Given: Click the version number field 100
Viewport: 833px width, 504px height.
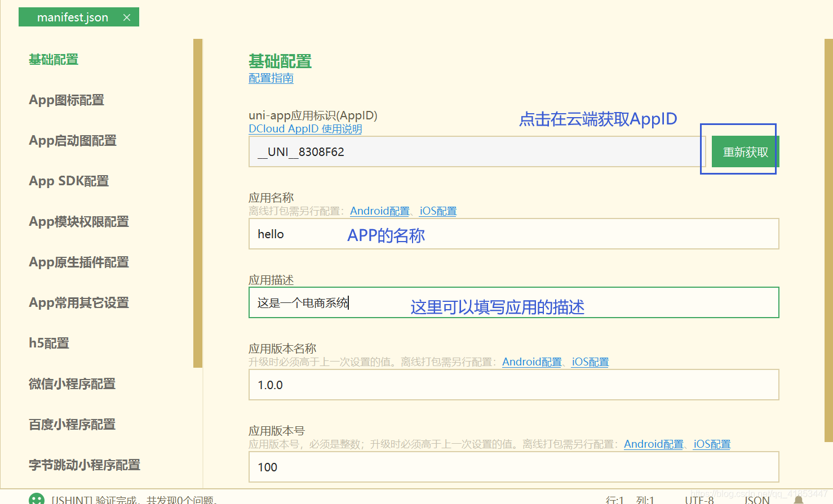Looking at the screenshot, I should coord(514,467).
